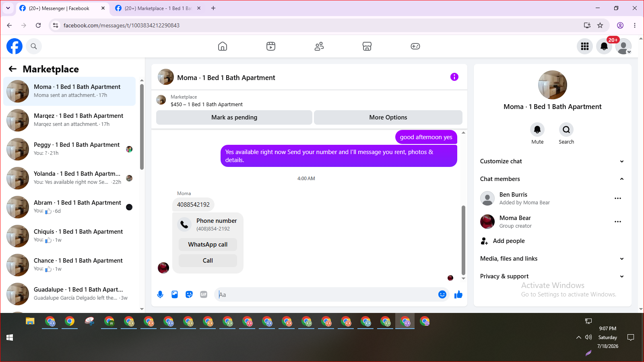Go back using the Marketplace back arrow
Image resolution: width=644 pixels, height=362 pixels.
click(x=13, y=69)
